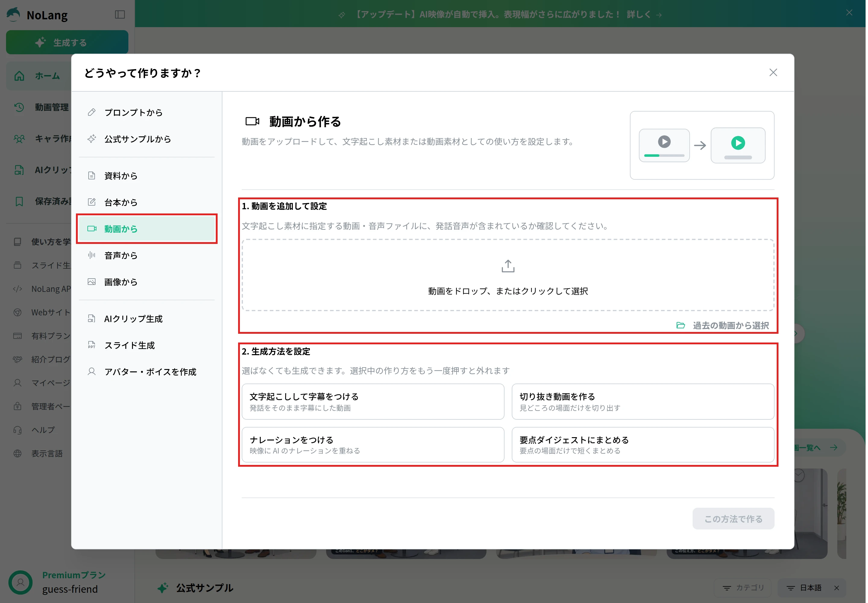Image resolution: width=868 pixels, height=603 pixels.
Task: Click the green 生成する button
Action: [x=67, y=42]
